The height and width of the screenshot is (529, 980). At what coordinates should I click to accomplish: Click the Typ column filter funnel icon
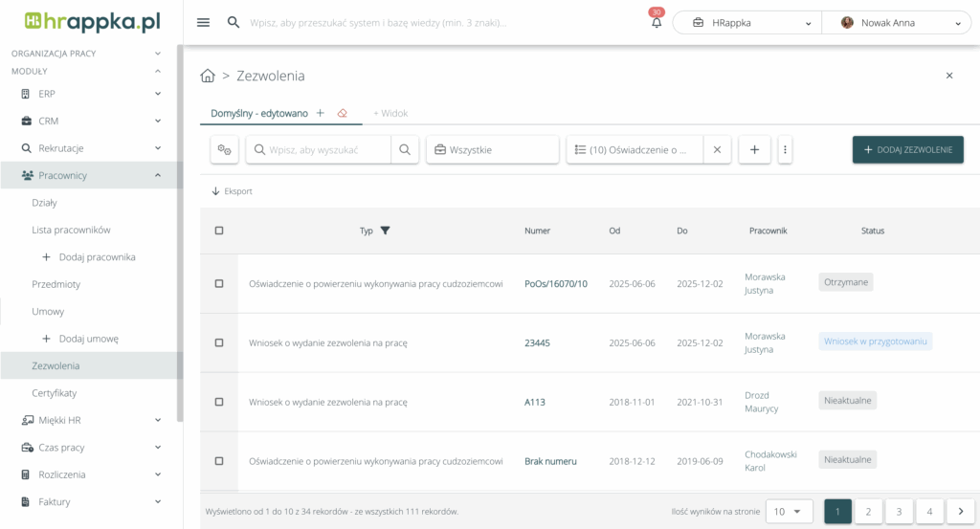click(385, 231)
